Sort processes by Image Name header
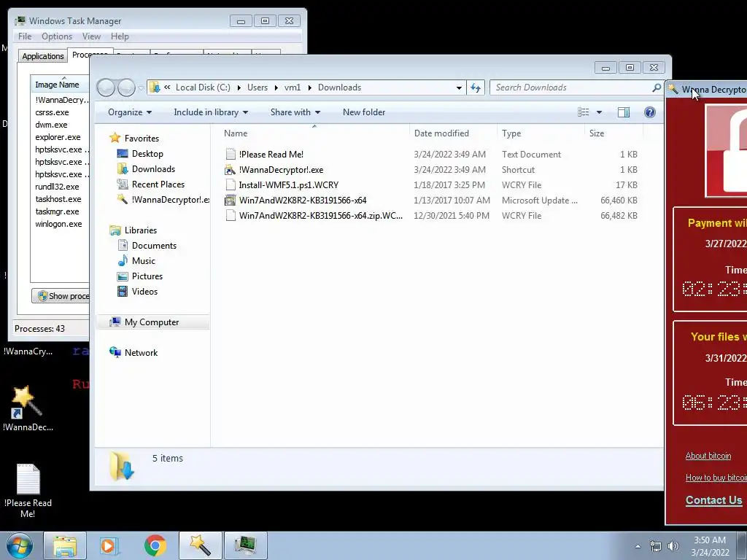This screenshot has height=560, width=747. click(60, 85)
